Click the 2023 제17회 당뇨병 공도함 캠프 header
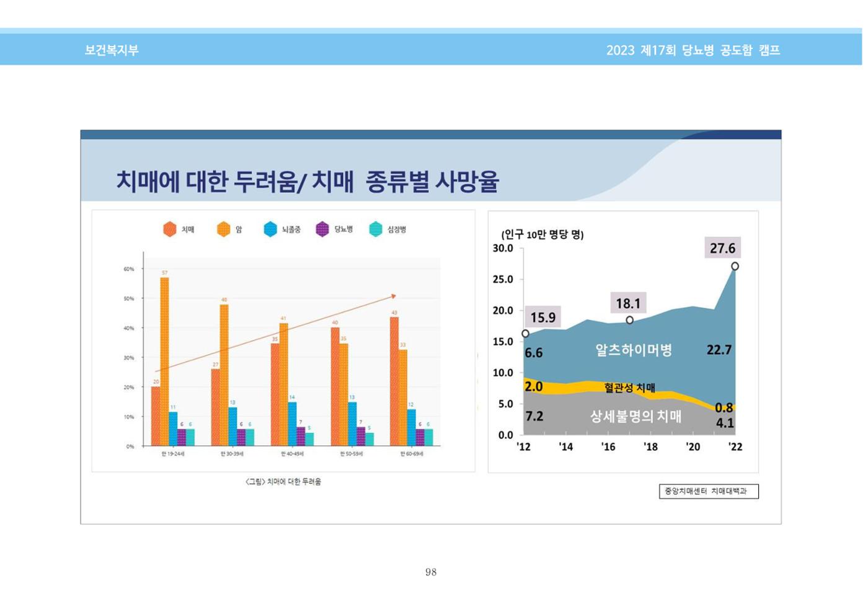The width and height of the screenshot is (868, 614). [693, 50]
